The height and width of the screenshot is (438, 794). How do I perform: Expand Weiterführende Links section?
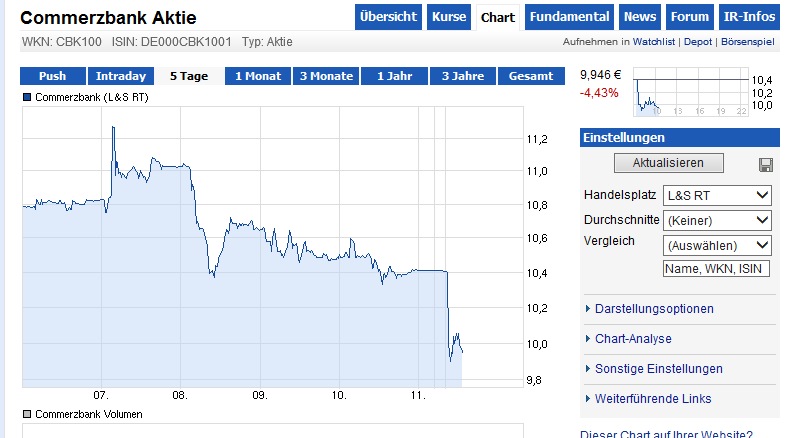click(653, 399)
